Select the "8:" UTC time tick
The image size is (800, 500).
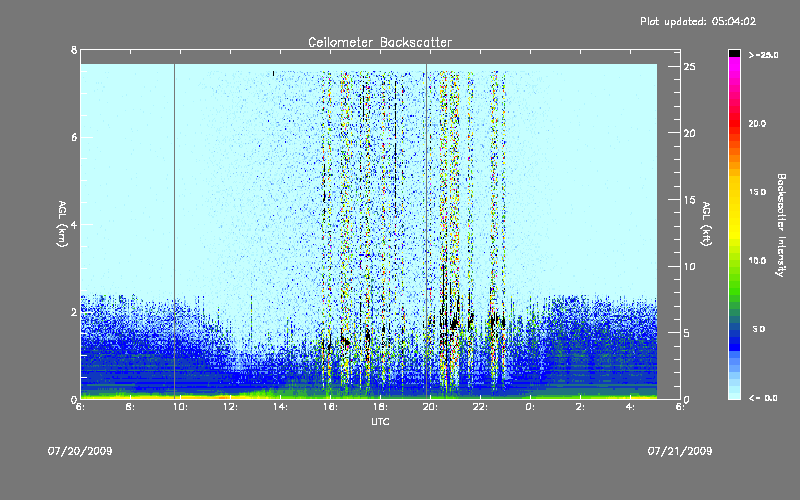[130, 407]
